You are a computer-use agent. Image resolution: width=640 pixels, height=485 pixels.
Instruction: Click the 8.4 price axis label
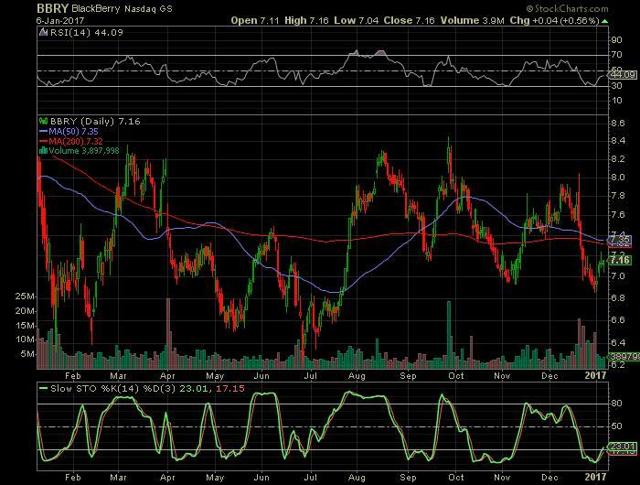coord(618,141)
